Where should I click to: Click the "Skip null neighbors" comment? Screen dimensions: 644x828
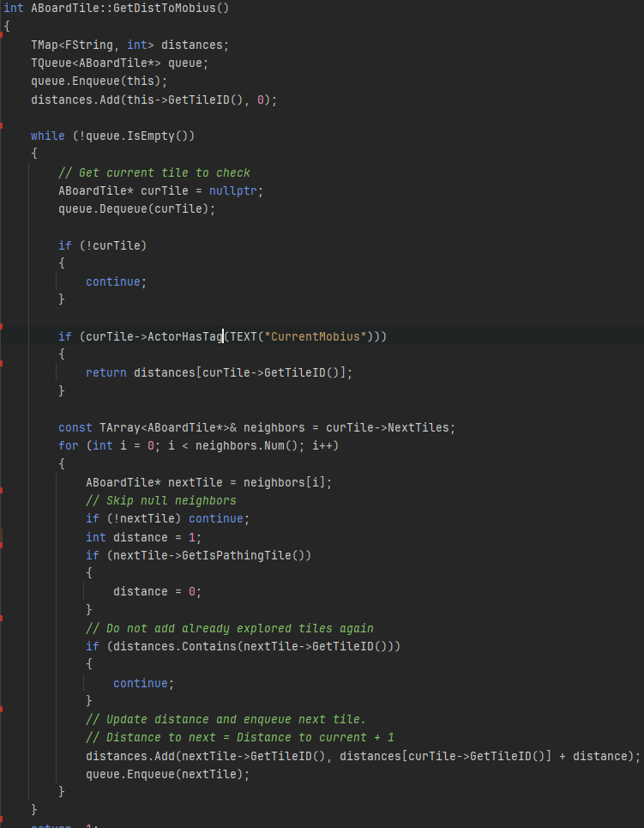coord(161,501)
